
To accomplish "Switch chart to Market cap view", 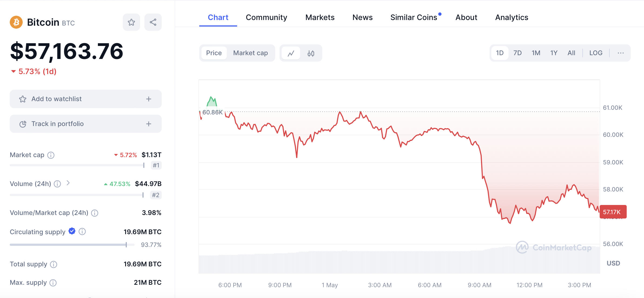I will pos(250,53).
